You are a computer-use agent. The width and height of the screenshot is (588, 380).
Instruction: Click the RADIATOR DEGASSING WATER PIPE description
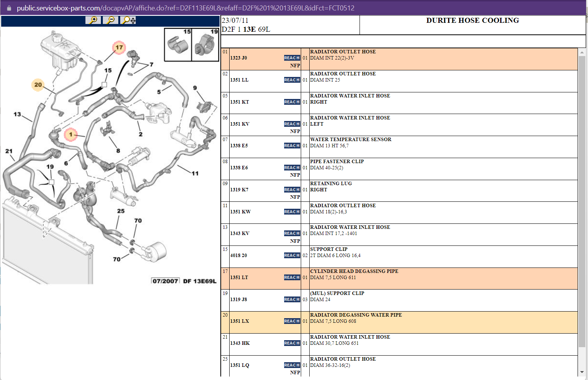pyautogui.click(x=356, y=315)
